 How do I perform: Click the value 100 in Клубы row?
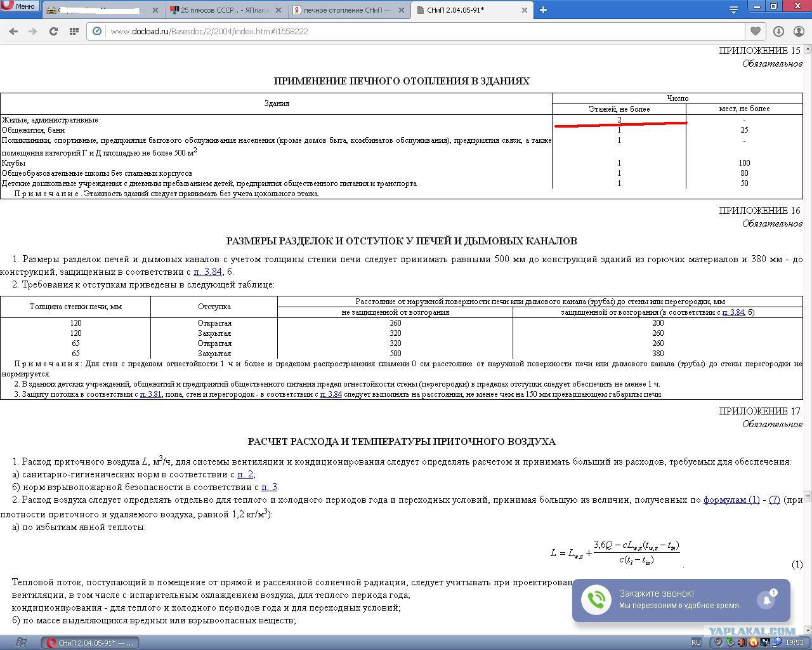(744, 163)
